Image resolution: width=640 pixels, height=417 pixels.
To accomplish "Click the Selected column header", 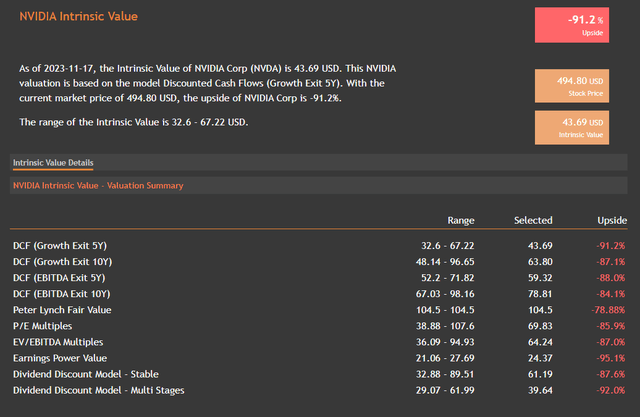I will coord(533,220).
